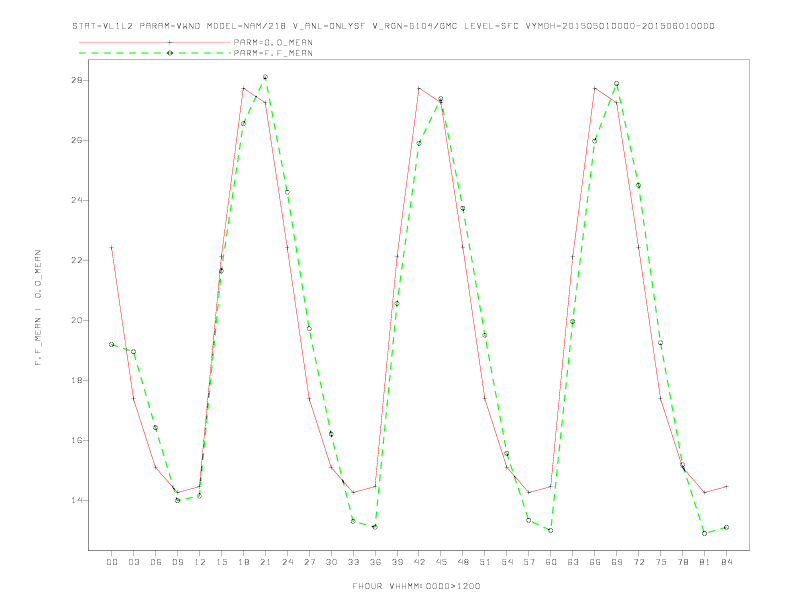Click the PARM=F.F_MEAN legend label
Image resolution: width=792 pixels, height=612 pixels.
[273, 53]
